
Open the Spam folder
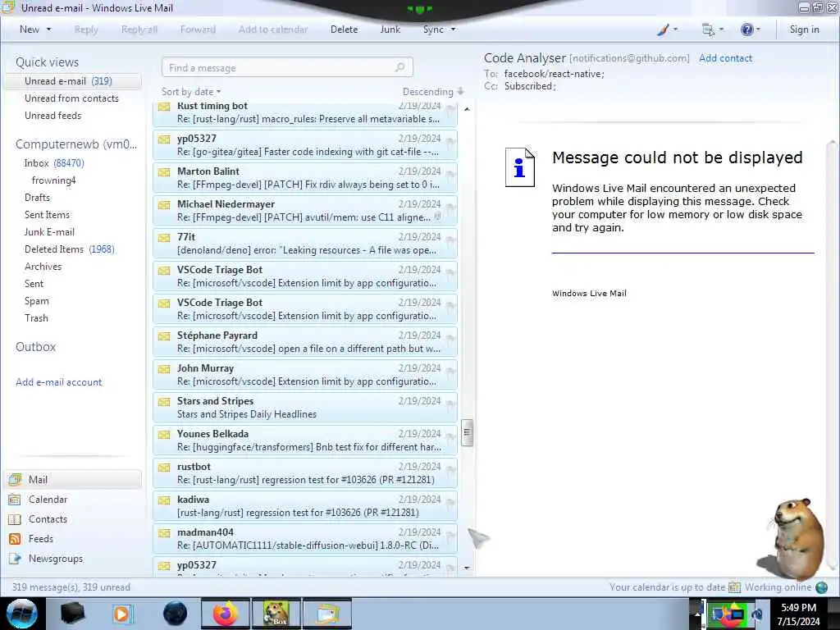click(x=36, y=300)
